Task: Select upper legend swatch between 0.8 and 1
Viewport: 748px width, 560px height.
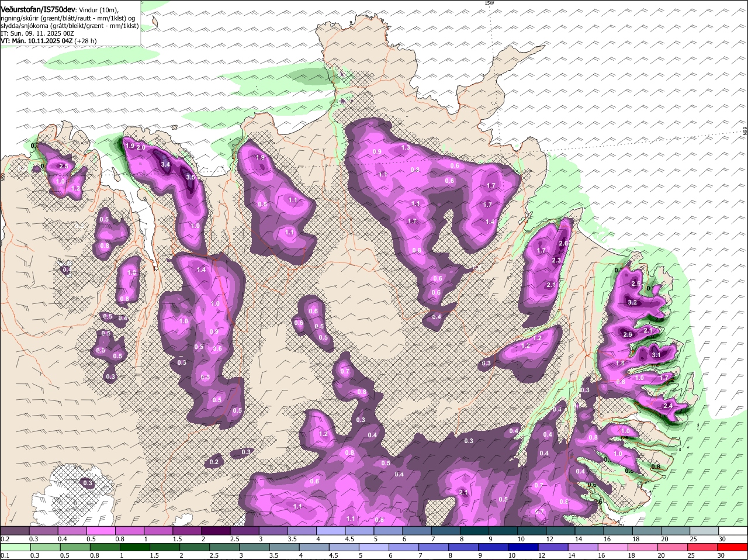Action: point(129,530)
